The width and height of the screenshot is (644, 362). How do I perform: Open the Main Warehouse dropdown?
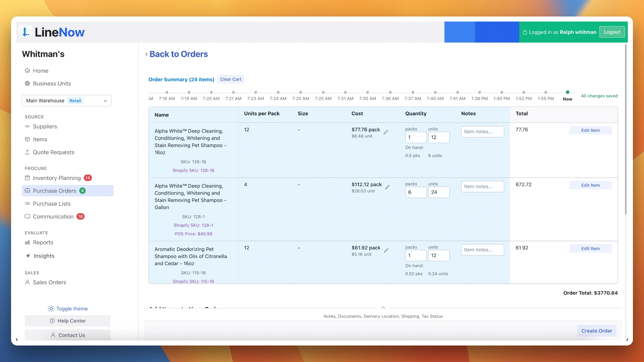pyautogui.click(x=66, y=101)
